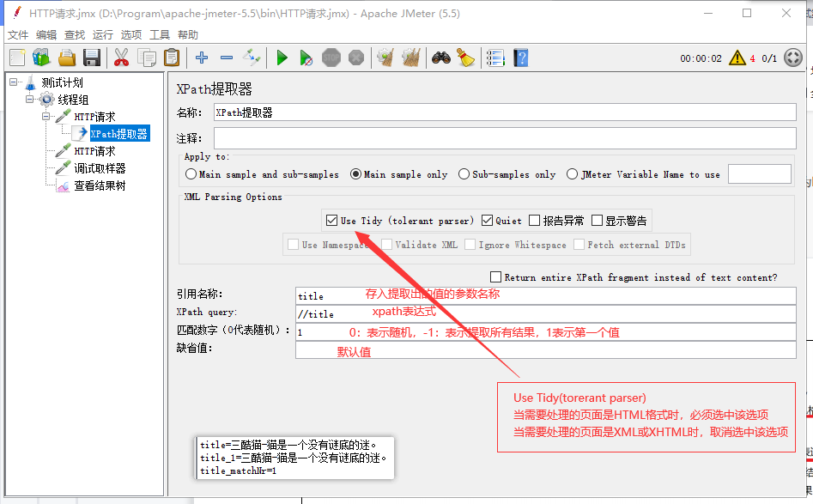Select 查看结果树 in the tree

[x=100, y=185]
